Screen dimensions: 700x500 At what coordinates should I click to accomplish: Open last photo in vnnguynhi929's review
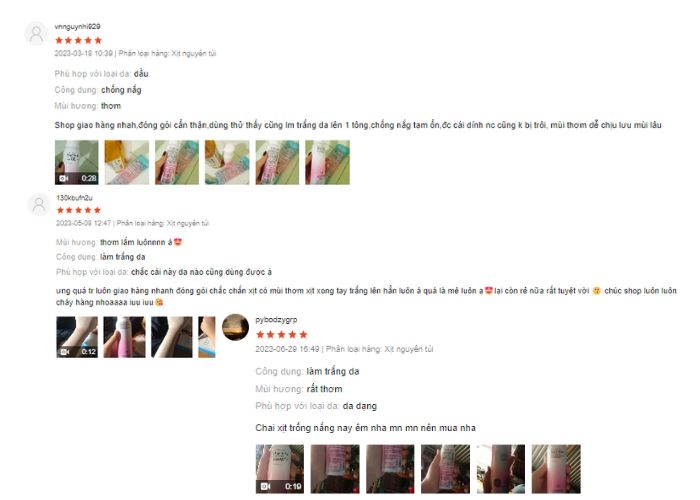click(x=328, y=162)
